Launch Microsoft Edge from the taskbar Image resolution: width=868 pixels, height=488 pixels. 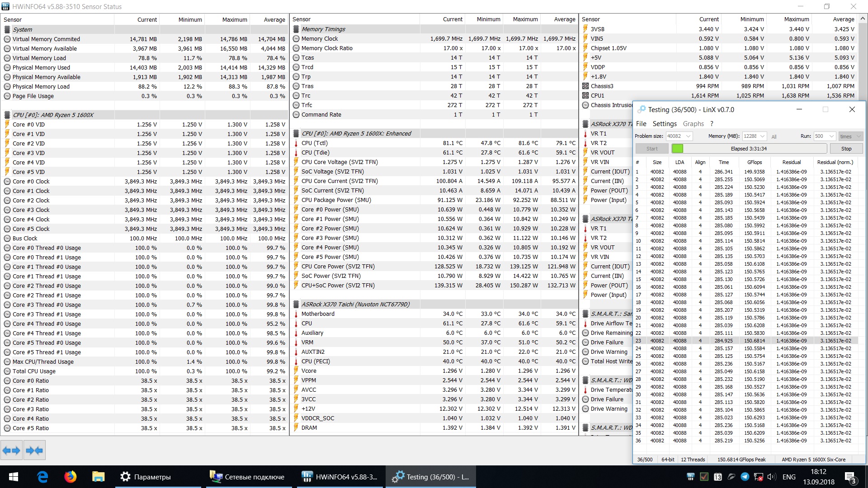pyautogui.click(x=42, y=477)
